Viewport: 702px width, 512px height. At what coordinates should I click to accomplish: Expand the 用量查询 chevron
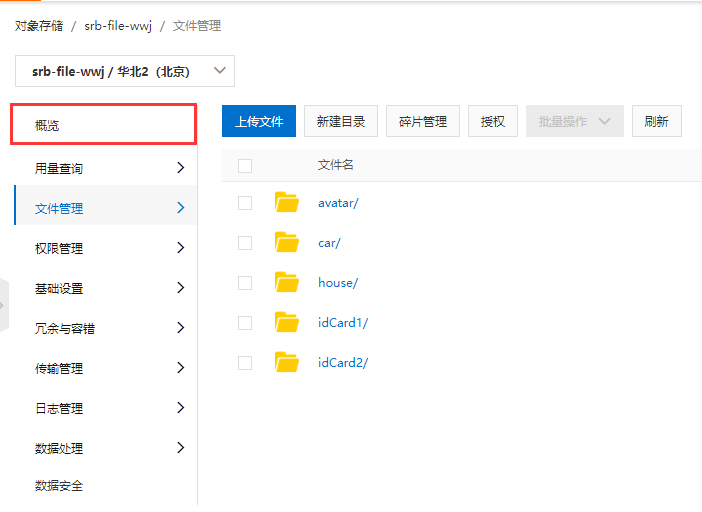point(180,168)
